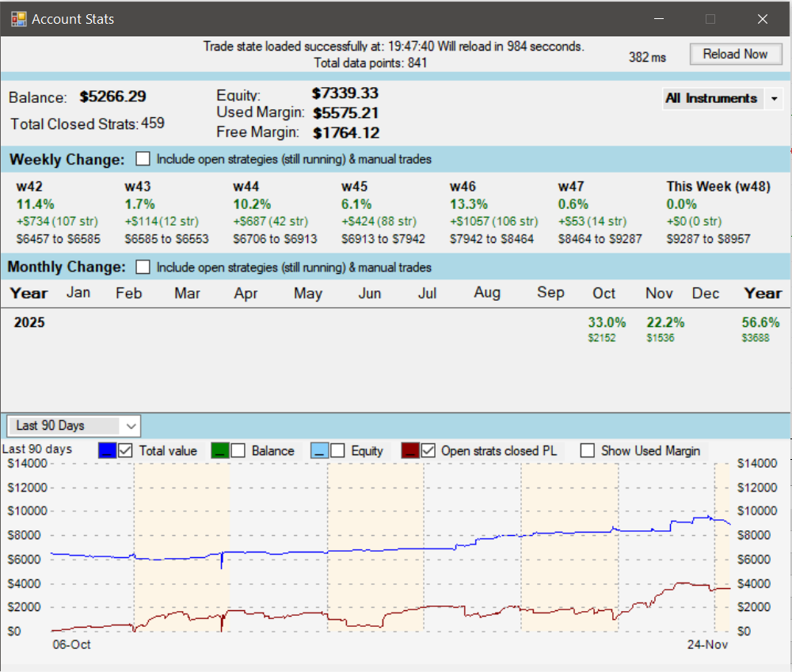Check the Equity series checkbox
The height and width of the screenshot is (672, 792).
pyautogui.click(x=337, y=450)
